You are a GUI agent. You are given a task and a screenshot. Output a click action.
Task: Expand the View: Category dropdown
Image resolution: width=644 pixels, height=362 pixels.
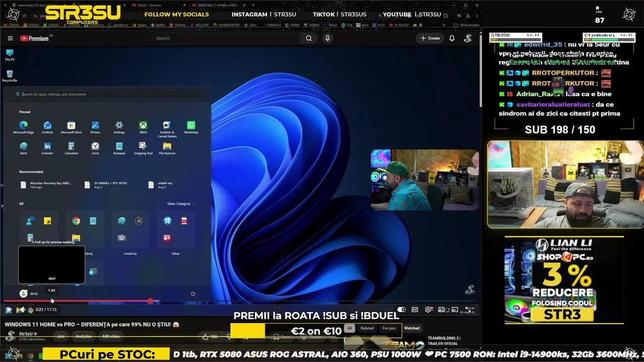(x=181, y=204)
